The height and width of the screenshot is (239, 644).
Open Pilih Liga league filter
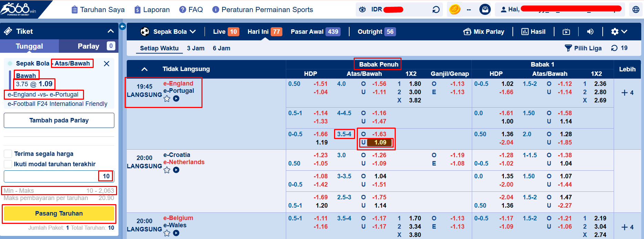point(583,48)
